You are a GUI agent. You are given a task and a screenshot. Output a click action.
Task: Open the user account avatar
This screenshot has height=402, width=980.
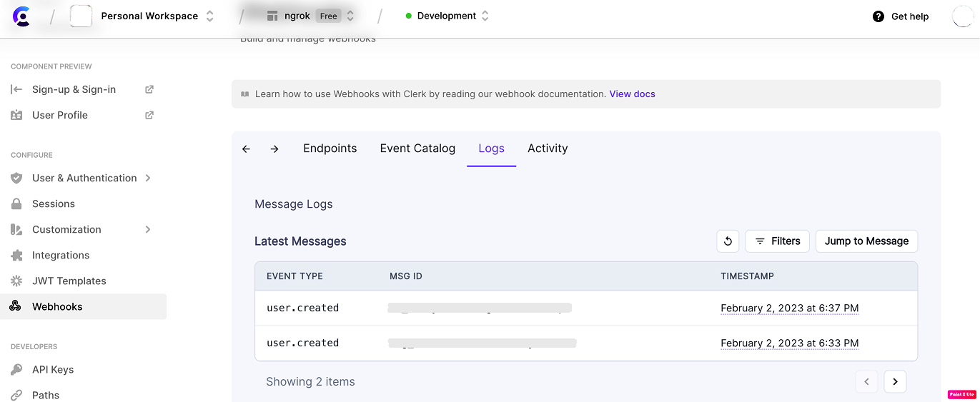[x=963, y=16]
